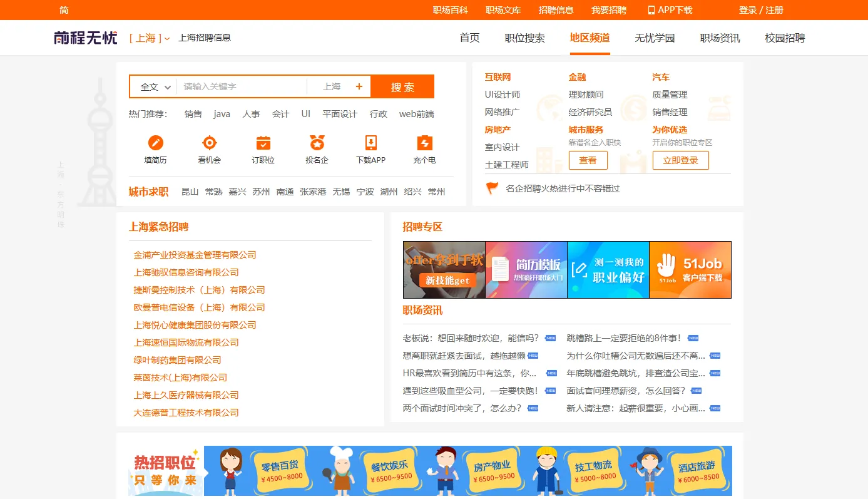Open the 投名企 medal icon

[317, 143]
